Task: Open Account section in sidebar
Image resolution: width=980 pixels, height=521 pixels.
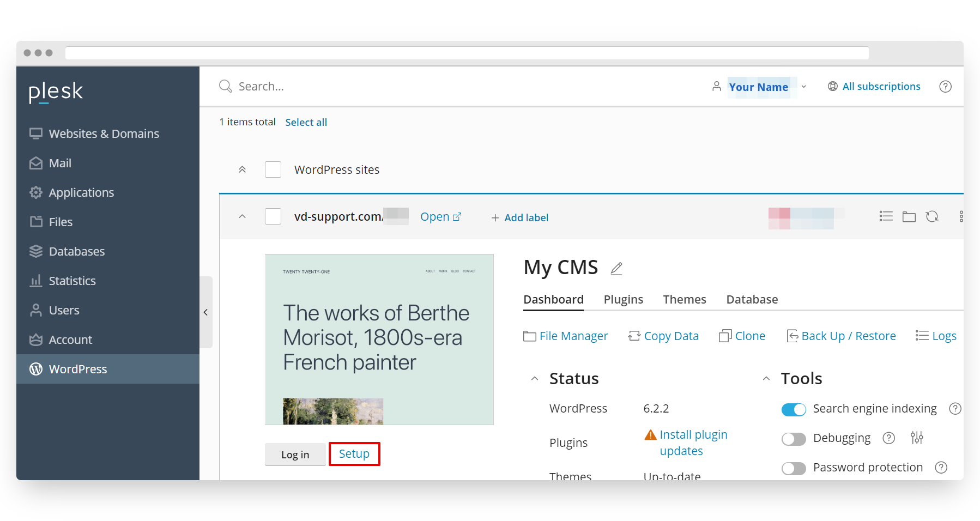Action: [107, 340]
